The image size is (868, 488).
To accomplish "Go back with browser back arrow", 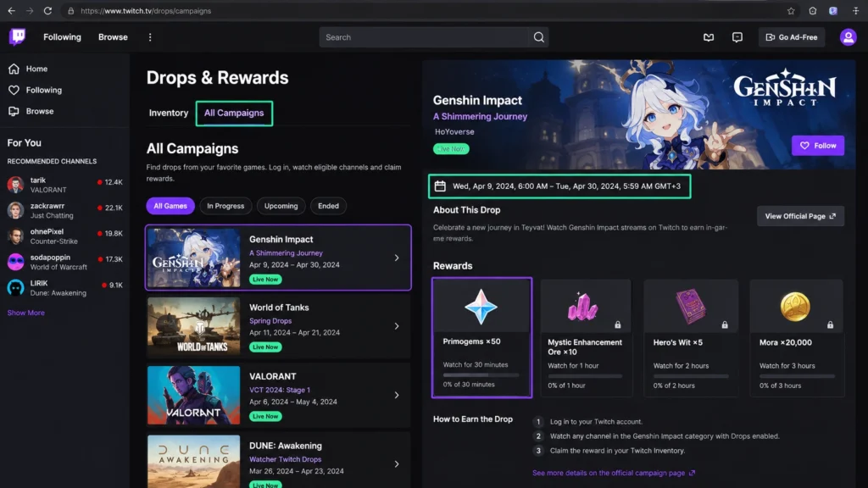I will click(x=12, y=10).
